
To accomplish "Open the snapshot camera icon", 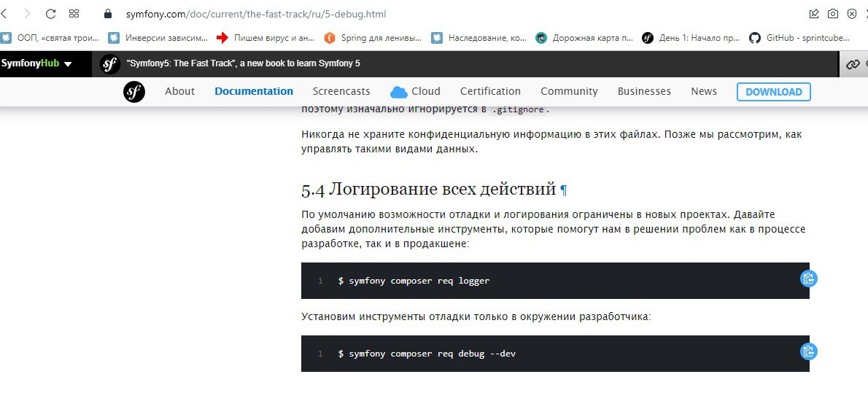I will (x=832, y=14).
